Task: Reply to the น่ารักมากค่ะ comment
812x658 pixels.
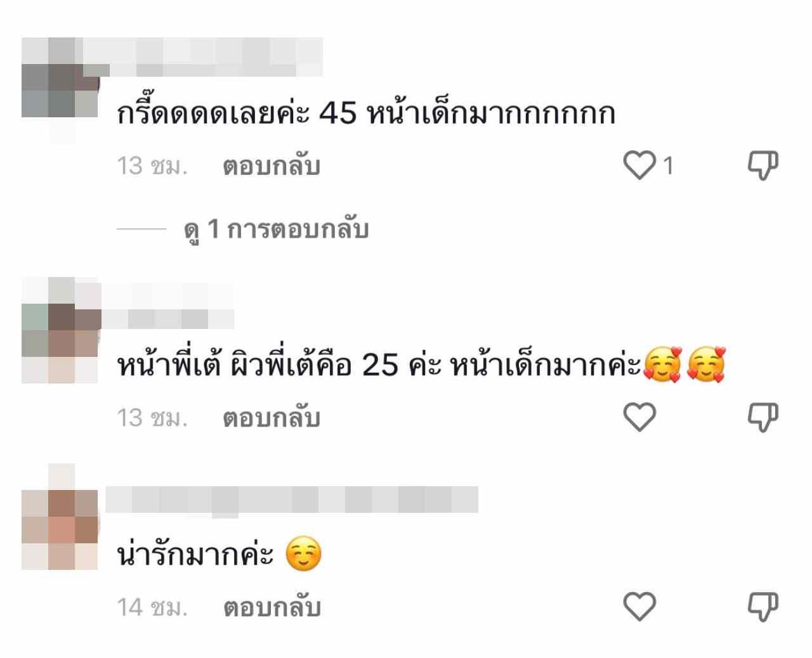Action: click(x=272, y=607)
